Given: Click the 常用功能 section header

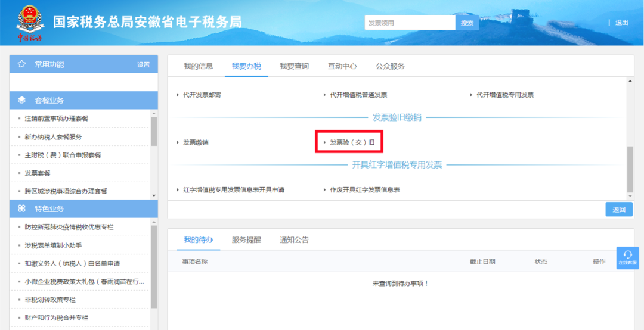Looking at the screenshot, I should [83, 64].
